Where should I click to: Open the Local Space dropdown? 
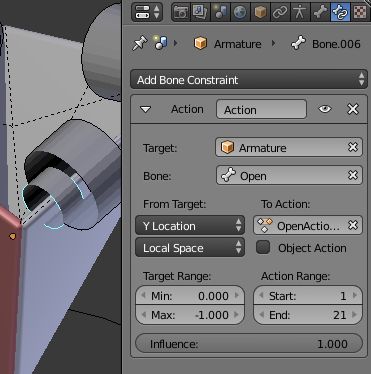(x=190, y=247)
